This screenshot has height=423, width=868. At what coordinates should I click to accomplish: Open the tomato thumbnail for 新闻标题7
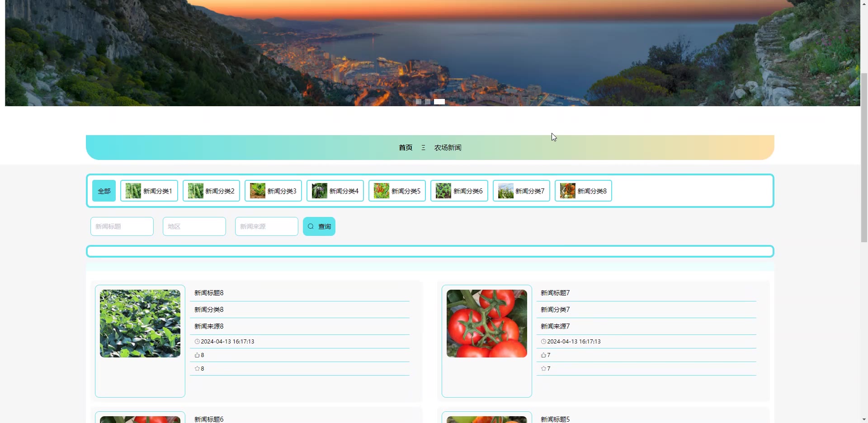coord(487,324)
